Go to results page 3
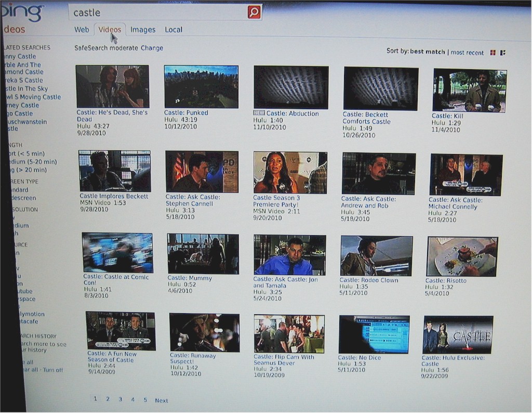 (120, 399)
